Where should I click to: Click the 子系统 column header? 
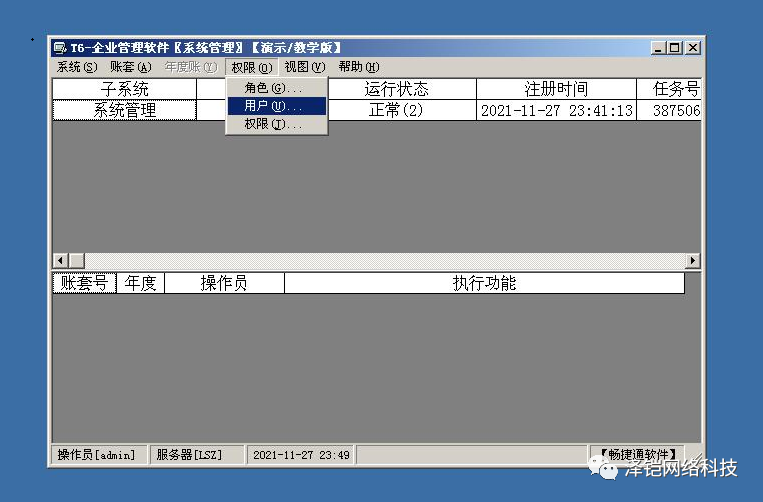click(x=125, y=89)
